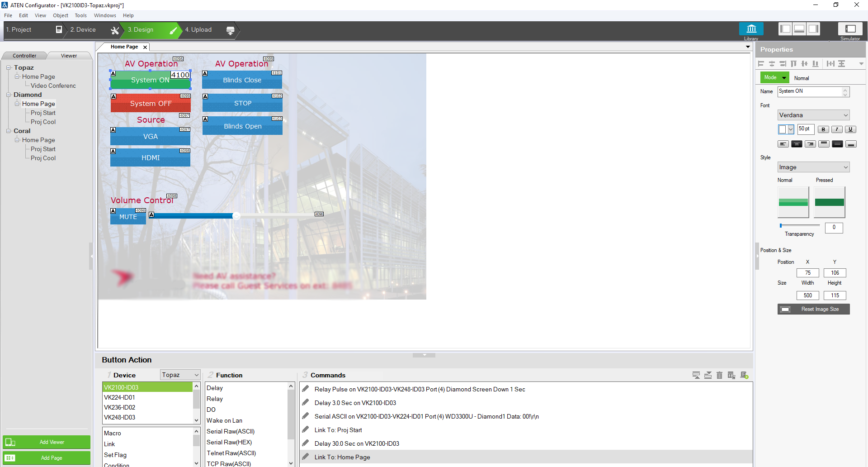Edit the Link To Proj Start command
The image size is (868, 467).
(306, 429)
